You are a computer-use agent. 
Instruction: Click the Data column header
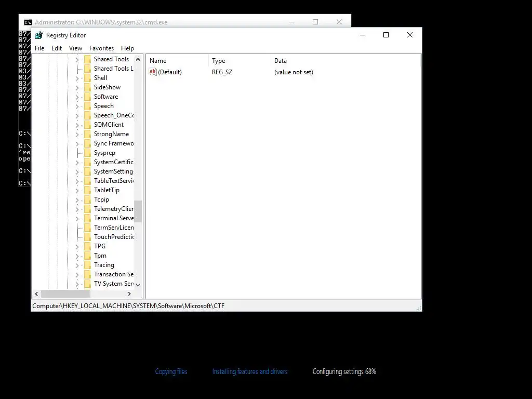click(346, 61)
